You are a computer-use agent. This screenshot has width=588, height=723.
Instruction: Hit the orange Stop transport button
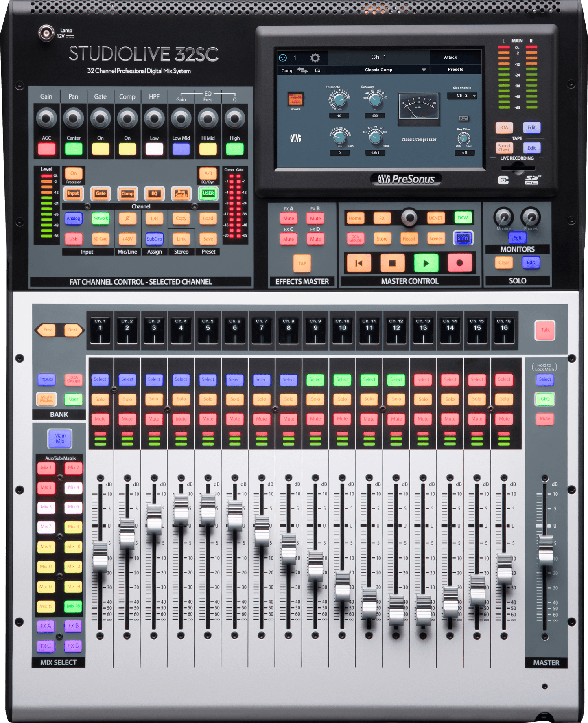click(392, 263)
